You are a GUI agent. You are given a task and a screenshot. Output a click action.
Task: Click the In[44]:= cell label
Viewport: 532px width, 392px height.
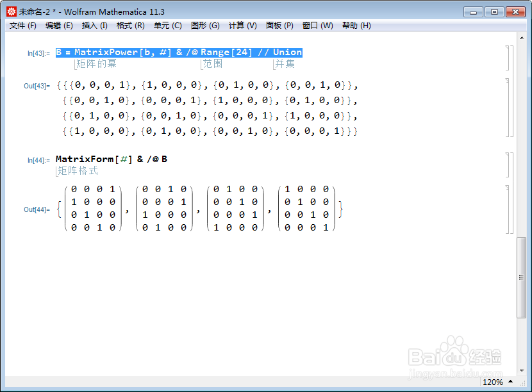coord(38,160)
